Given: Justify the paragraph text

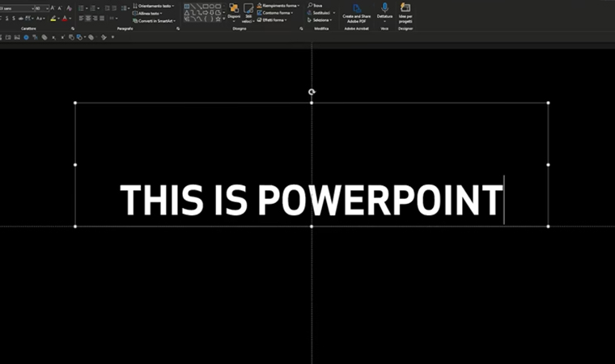Looking at the screenshot, I should coord(102,19).
